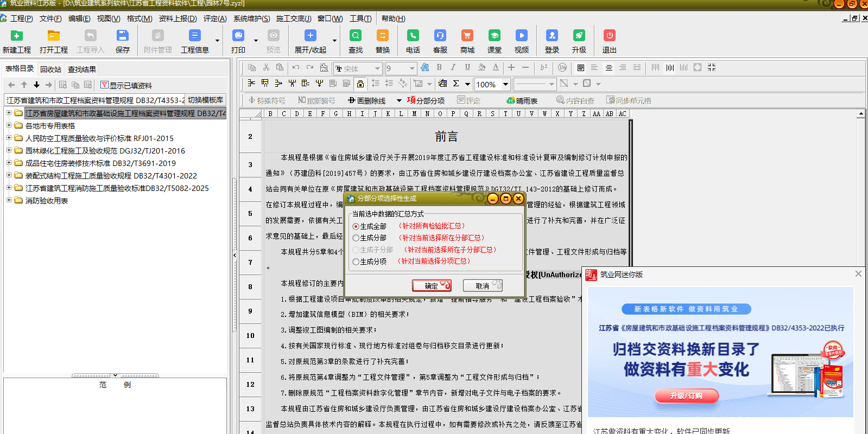
Task: Select 消防验收用表 in the tree
Action: (x=47, y=201)
